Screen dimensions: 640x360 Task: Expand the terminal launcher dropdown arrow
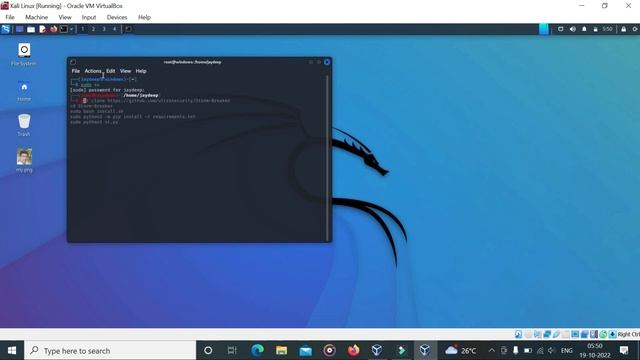click(71, 29)
